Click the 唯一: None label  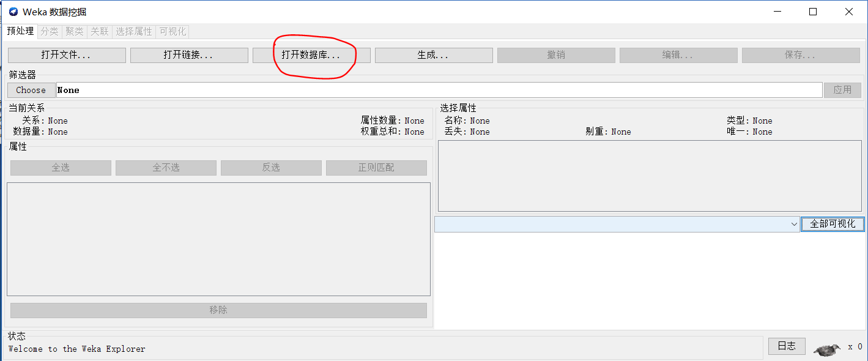coord(749,132)
